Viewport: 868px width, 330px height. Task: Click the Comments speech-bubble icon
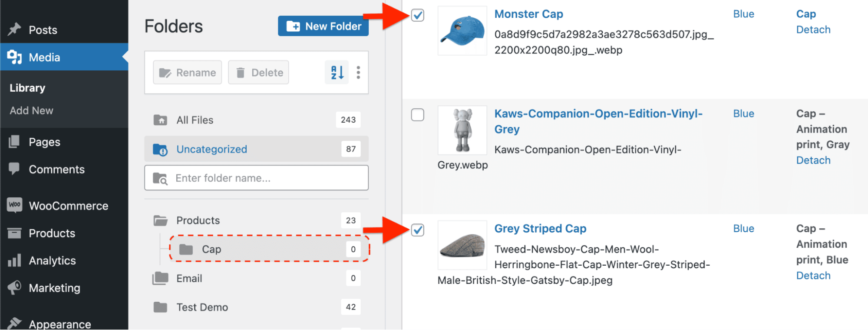(14, 169)
